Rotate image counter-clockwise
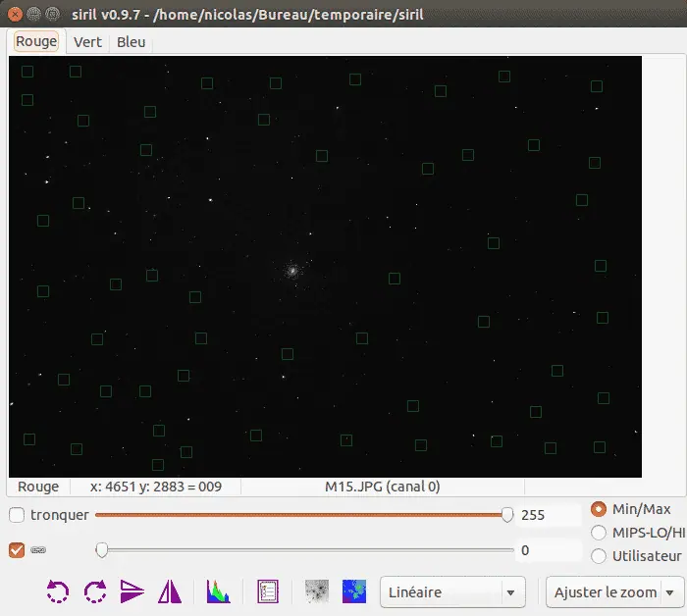This screenshot has height=616, width=687. pyautogui.click(x=58, y=591)
